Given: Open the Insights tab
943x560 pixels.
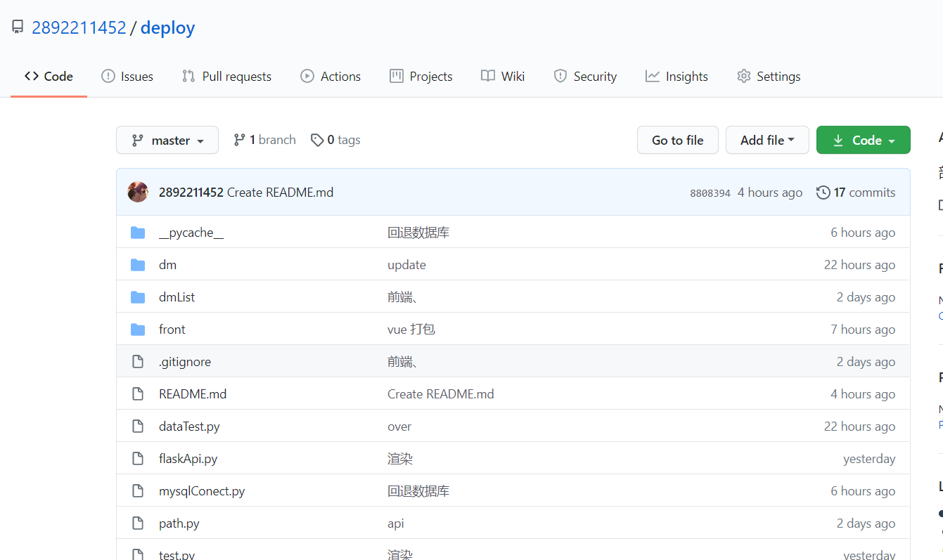Looking at the screenshot, I should click(x=676, y=77).
